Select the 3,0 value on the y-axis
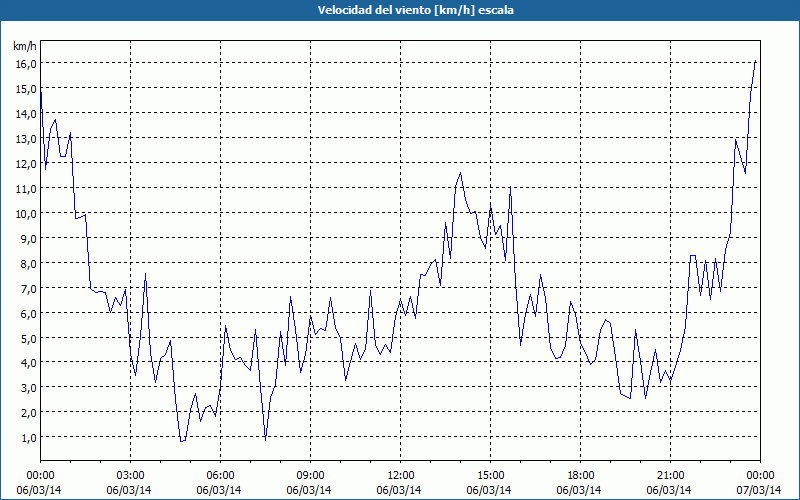800x500 pixels. click(28, 388)
